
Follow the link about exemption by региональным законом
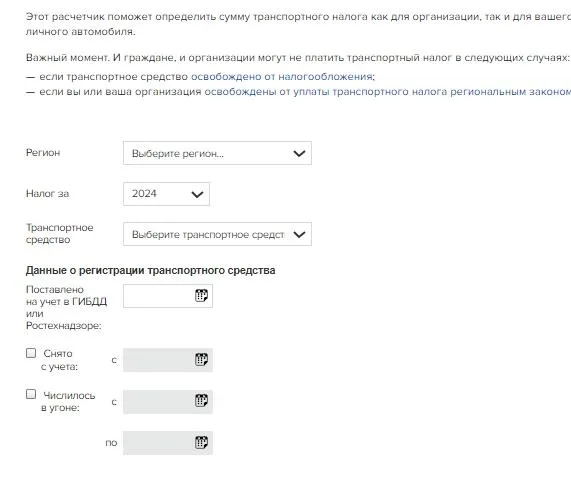click(x=387, y=92)
